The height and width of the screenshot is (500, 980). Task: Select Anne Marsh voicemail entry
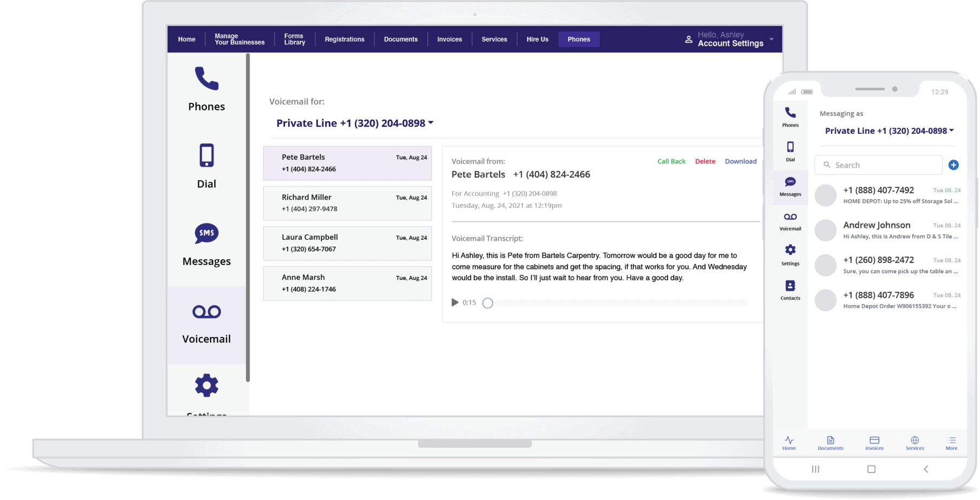348,283
